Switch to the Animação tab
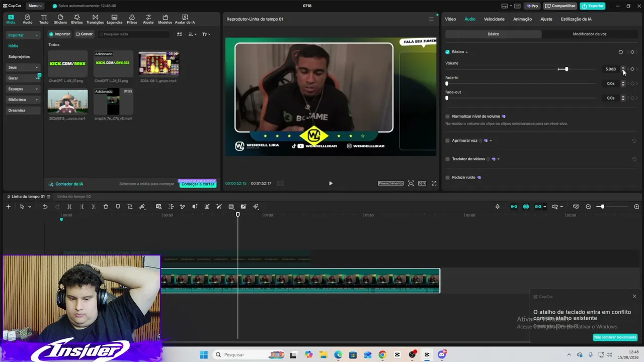This screenshot has height=362, width=644. pyautogui.click(x=522, y=19)
